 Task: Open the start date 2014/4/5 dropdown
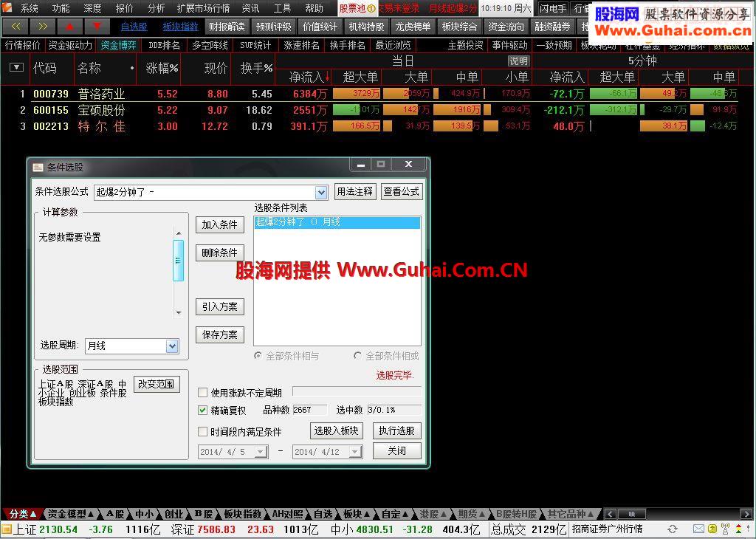(x=261, y=452)
